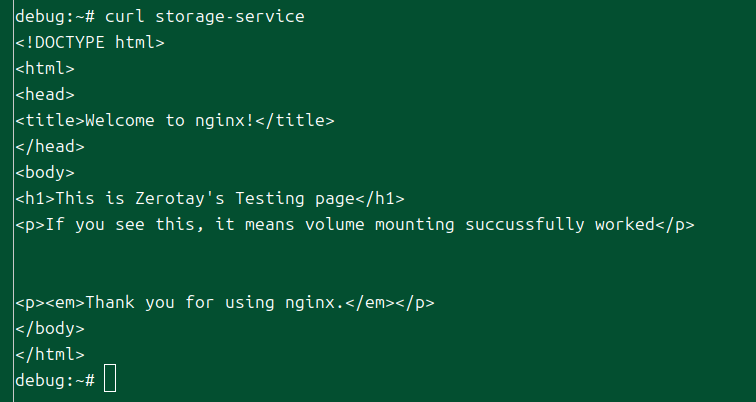Click the terminal cursor block at the prompt

(x=110, y=379)
